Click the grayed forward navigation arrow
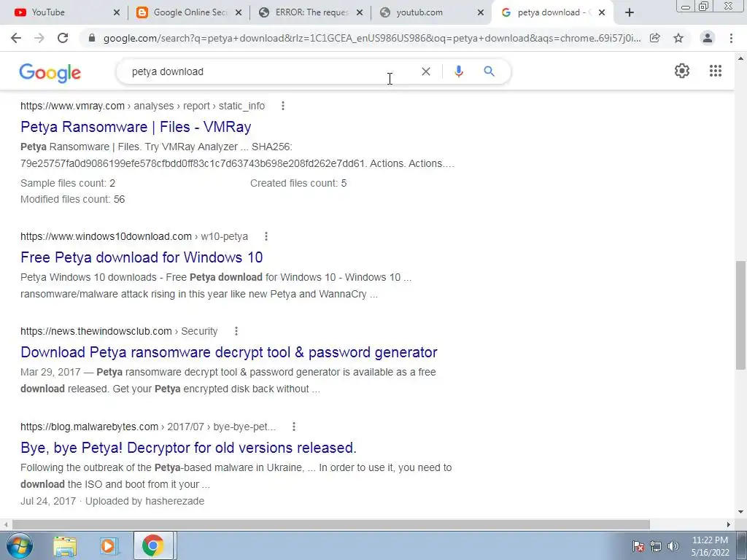 tap(39, 38)
